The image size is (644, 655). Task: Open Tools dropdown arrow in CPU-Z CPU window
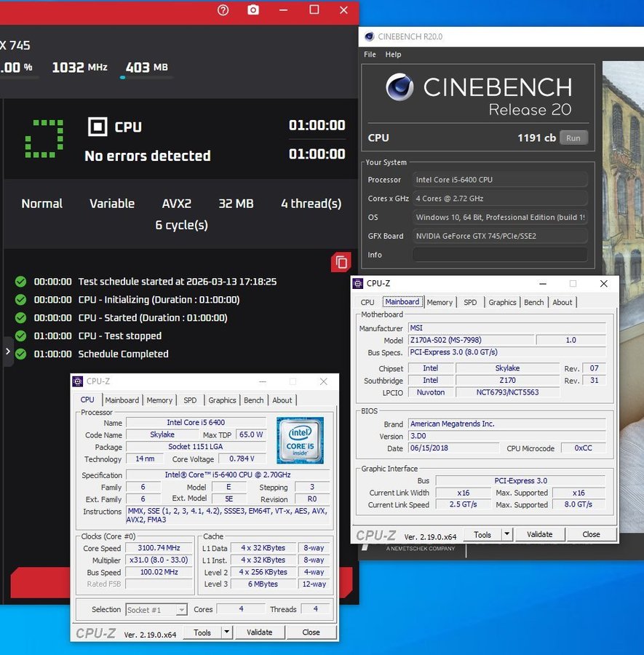(226, 632)
